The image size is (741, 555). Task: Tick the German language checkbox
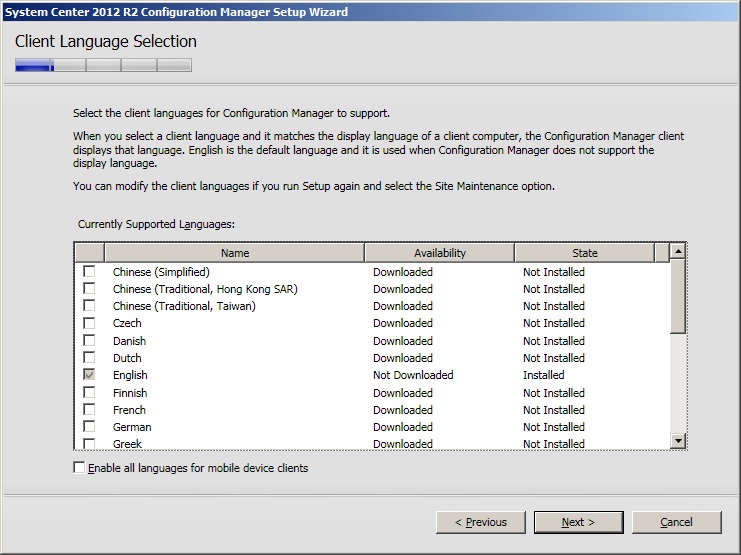tap(90, 427)
